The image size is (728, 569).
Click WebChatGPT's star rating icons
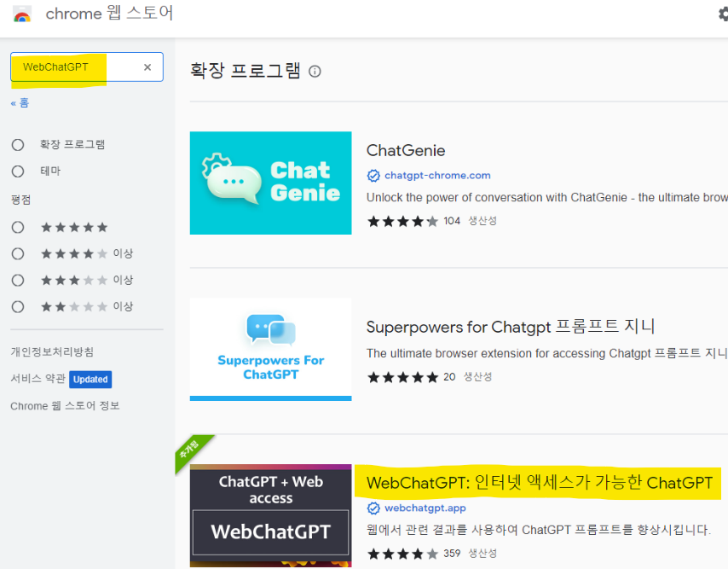click(402, 554)
